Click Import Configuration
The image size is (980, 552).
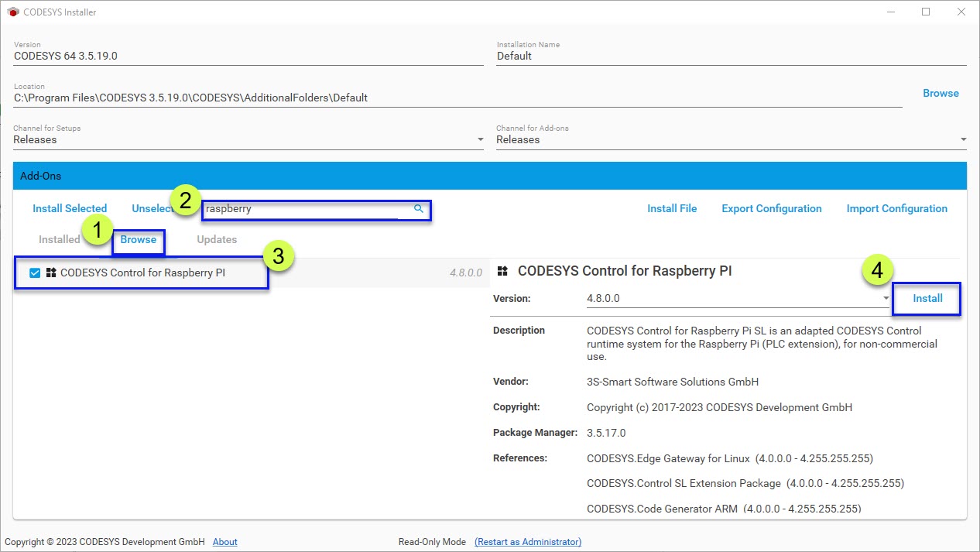pyautogui.click(x=896, y=208)
